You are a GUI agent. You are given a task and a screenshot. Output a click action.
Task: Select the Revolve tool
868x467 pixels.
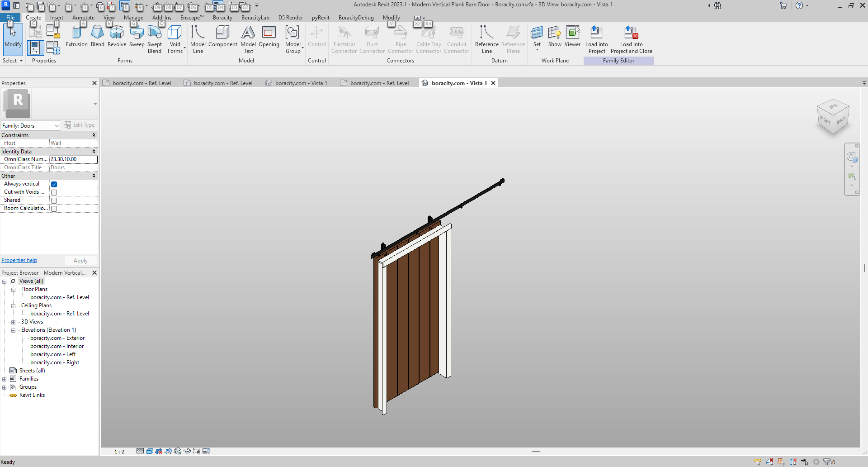[x=117, y=36]
